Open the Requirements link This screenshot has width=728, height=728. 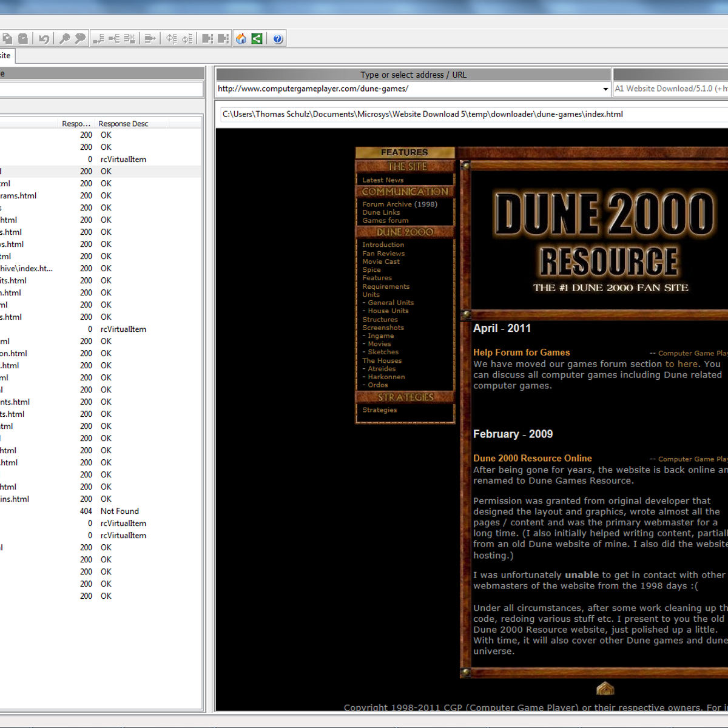click(x=386, y=286)
